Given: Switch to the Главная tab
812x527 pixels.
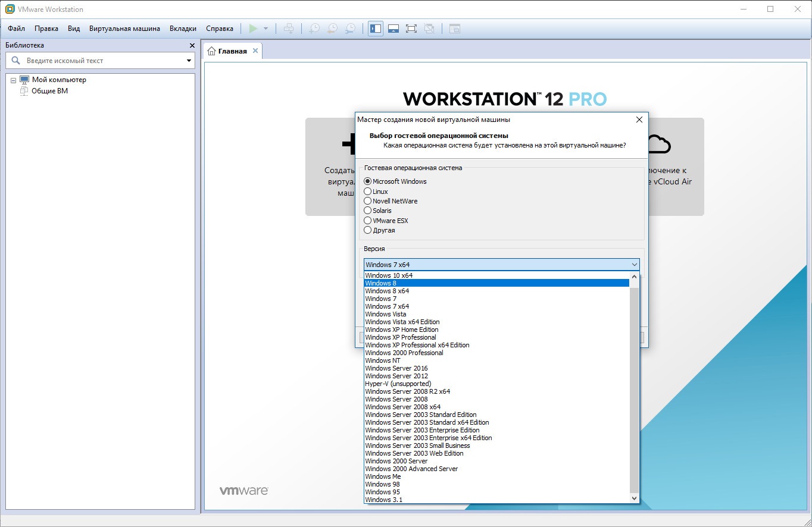Looking at the screenshot, I should tap(232, 51).
